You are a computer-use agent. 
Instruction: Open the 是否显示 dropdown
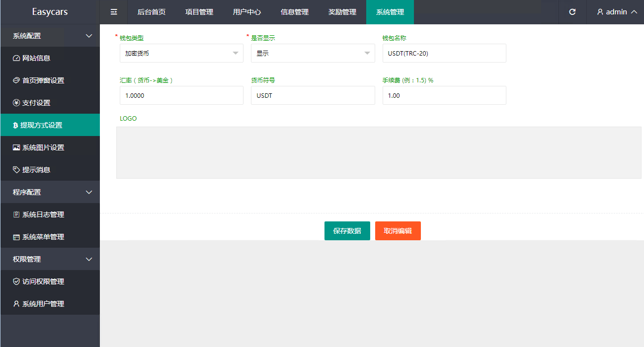coord(313,53)
